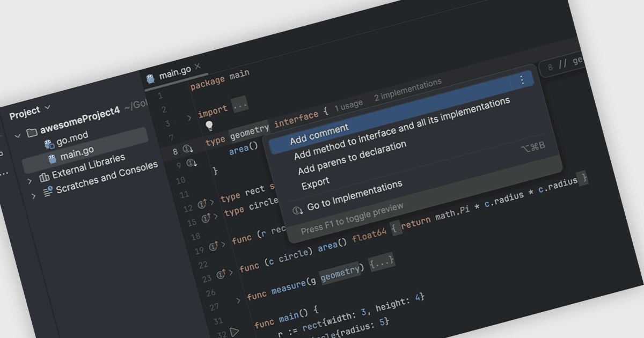Close the main.go editor tab
644x338 pixels.
[x=197, y=67]
